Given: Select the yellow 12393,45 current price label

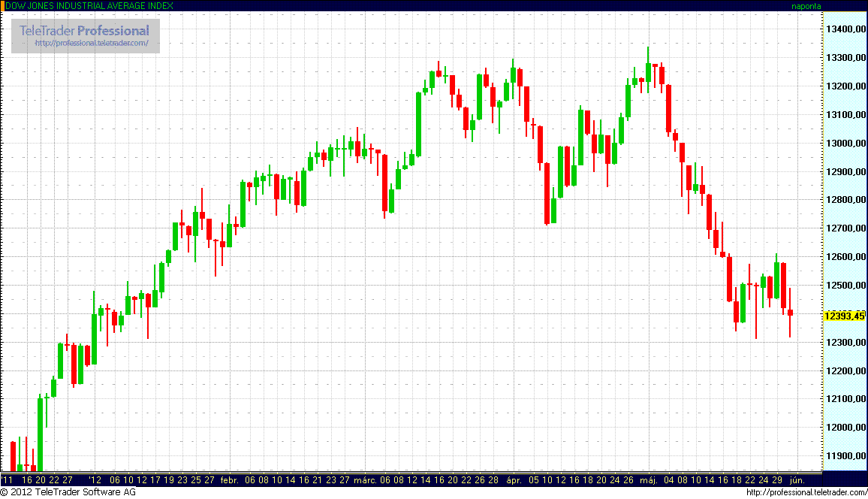Looking at the screenshot, I should tap(845, 316).
